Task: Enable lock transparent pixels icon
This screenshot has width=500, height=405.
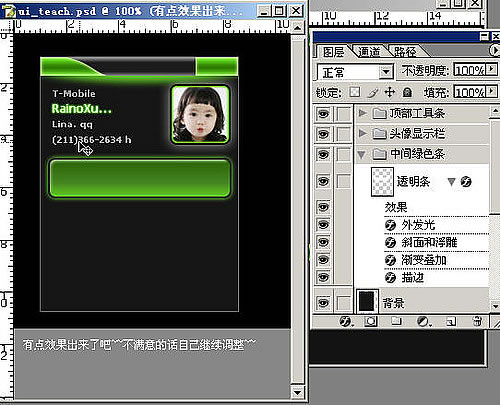Action: point(355,92)
